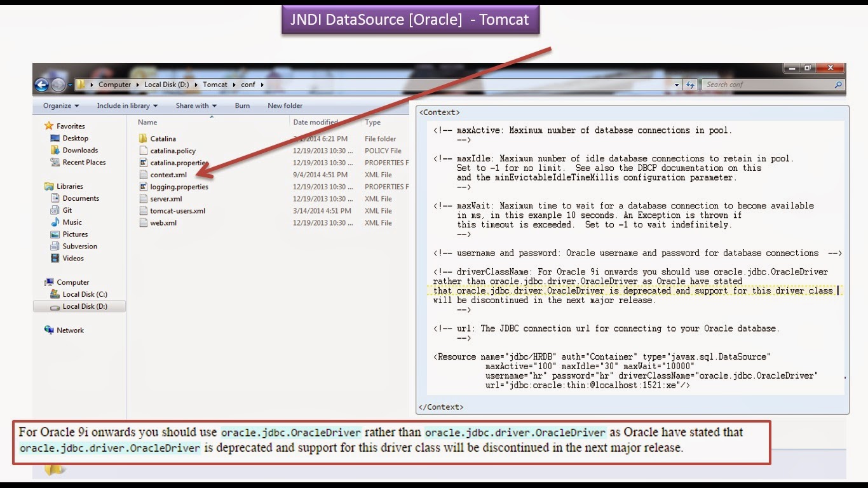Viewport: 868px width, 488px height.
Task: Click the POLICY File type cell
Action: point(383,151)
